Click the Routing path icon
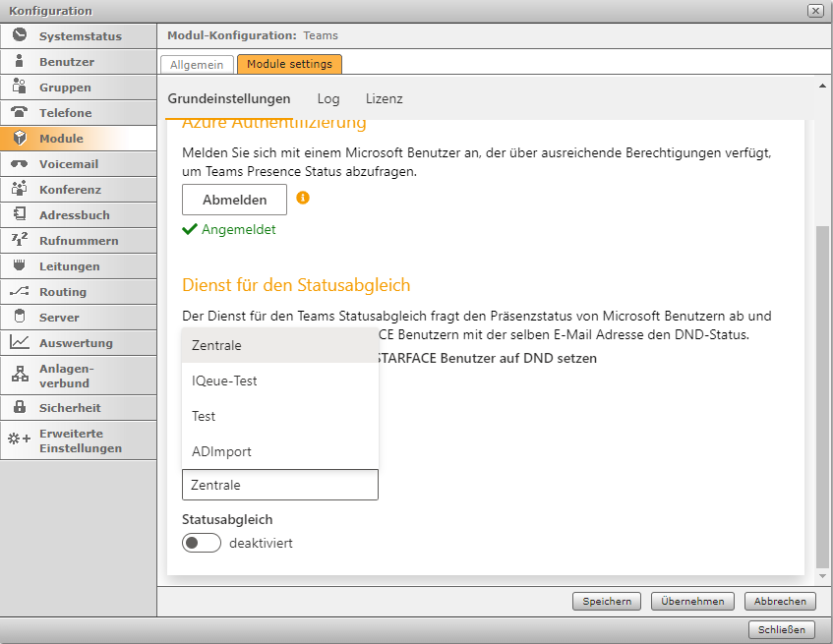The image size is (833, 644). 20,291
